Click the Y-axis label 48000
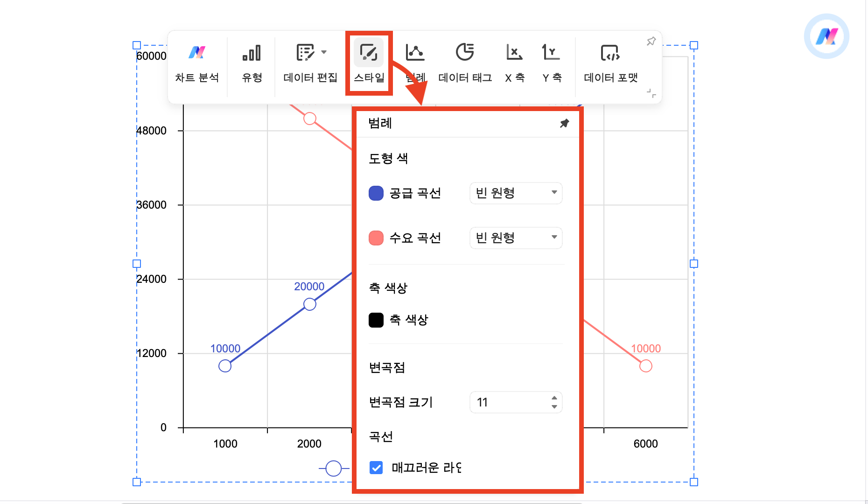The image size is (868, 504). tap(151, 131)
